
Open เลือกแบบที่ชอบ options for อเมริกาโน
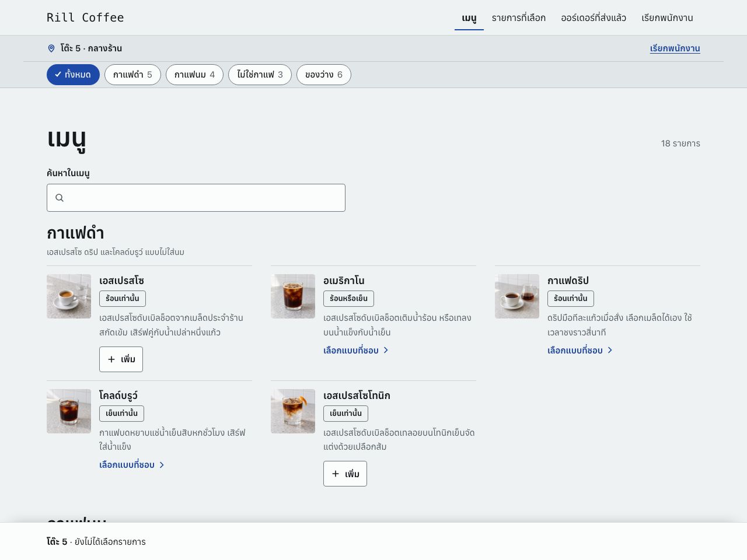pyautogui.click(x=356, y=350)
